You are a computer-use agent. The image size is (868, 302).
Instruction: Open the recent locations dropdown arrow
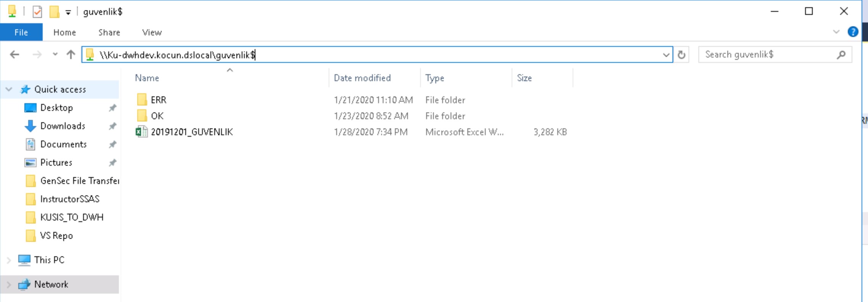point(55,54)
